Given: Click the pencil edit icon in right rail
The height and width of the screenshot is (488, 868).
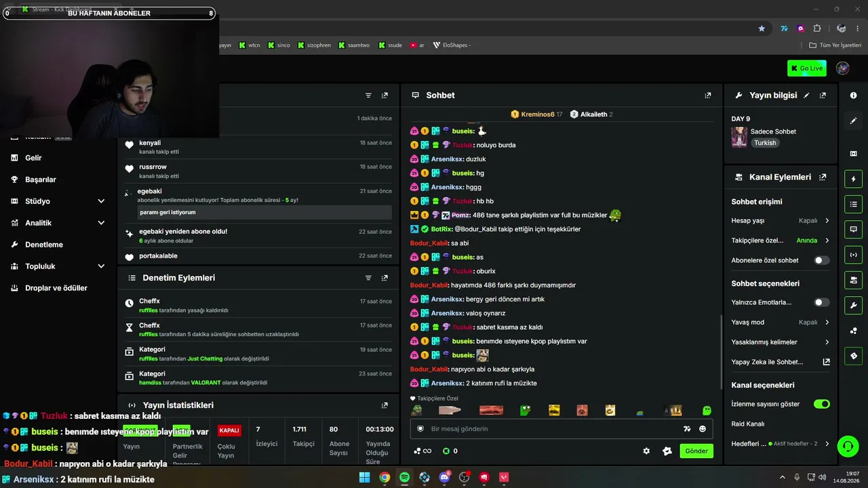Looking at the screenshot, I should [853, 121].
